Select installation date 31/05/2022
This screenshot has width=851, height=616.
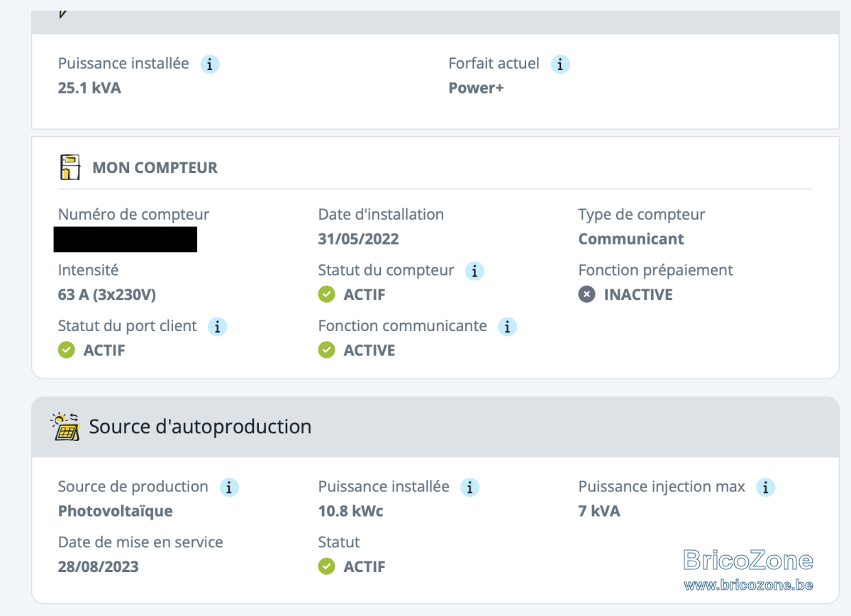(x=358, y=239)
